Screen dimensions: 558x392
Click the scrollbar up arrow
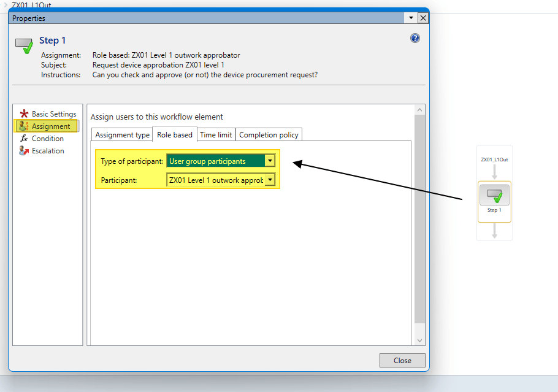(420, 110)
